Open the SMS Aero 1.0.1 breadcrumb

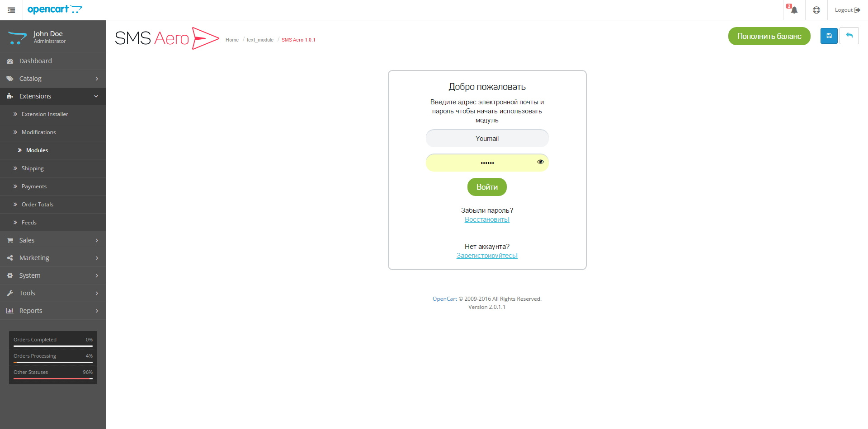coord(298,40)
